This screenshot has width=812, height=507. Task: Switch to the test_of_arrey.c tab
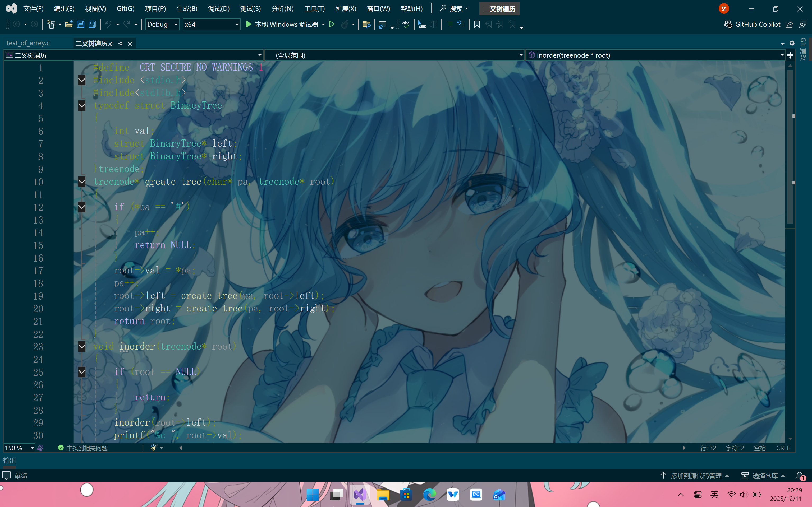tap(28, 43)
